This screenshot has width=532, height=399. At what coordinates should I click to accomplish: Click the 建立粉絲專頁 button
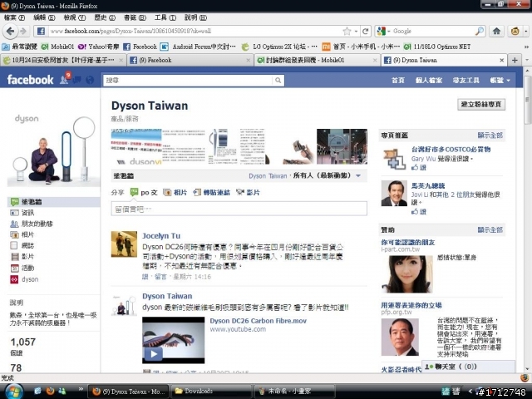coord(481,105)
